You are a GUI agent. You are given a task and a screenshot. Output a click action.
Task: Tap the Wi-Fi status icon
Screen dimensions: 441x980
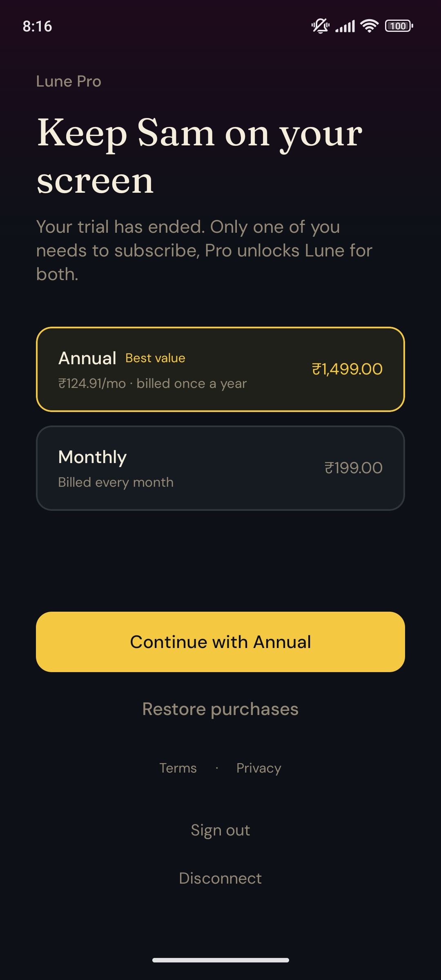click(370, 26)
